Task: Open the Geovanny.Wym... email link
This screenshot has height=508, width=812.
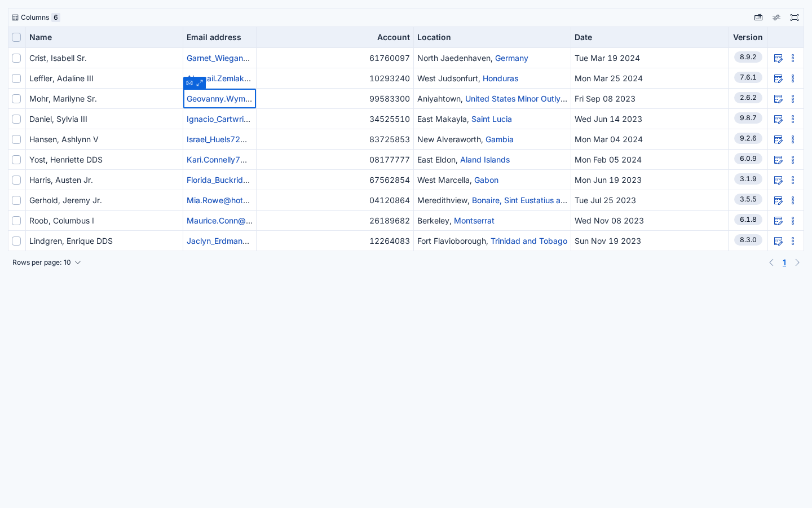Action: tap(219, 99)
